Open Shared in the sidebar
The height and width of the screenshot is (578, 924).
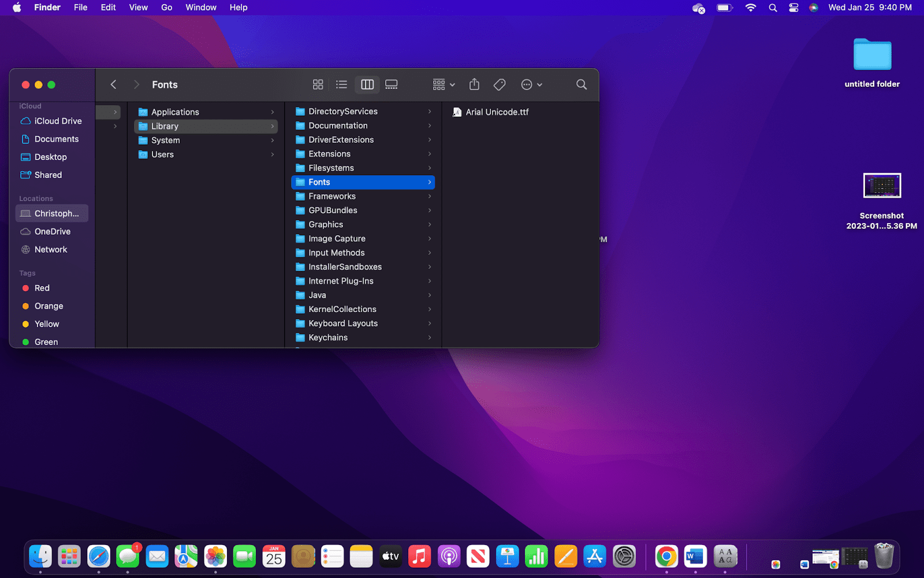click(x=51, y=175)
